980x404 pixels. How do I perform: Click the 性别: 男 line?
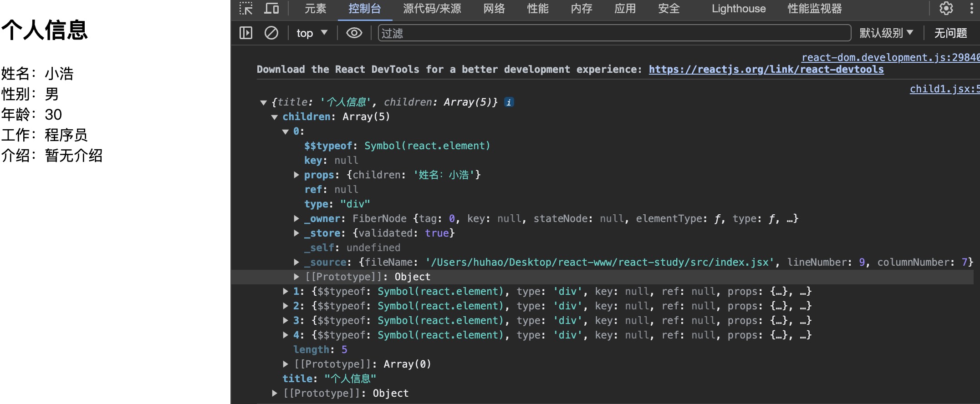click(x=30, y=94)
